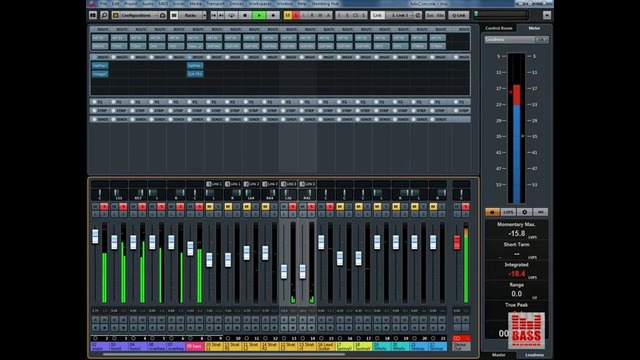
Task: Expand the first SENDS rack header
Action: coord(100,120)
